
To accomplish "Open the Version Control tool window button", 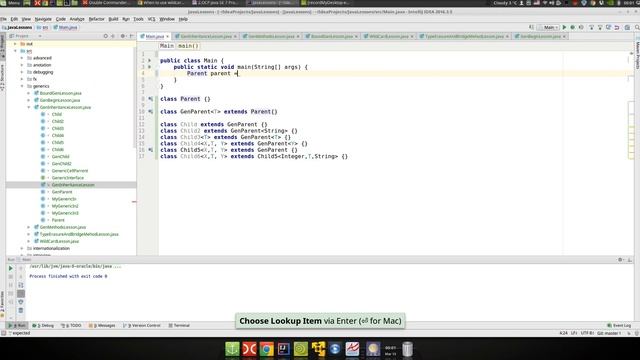I will (142, 326).
